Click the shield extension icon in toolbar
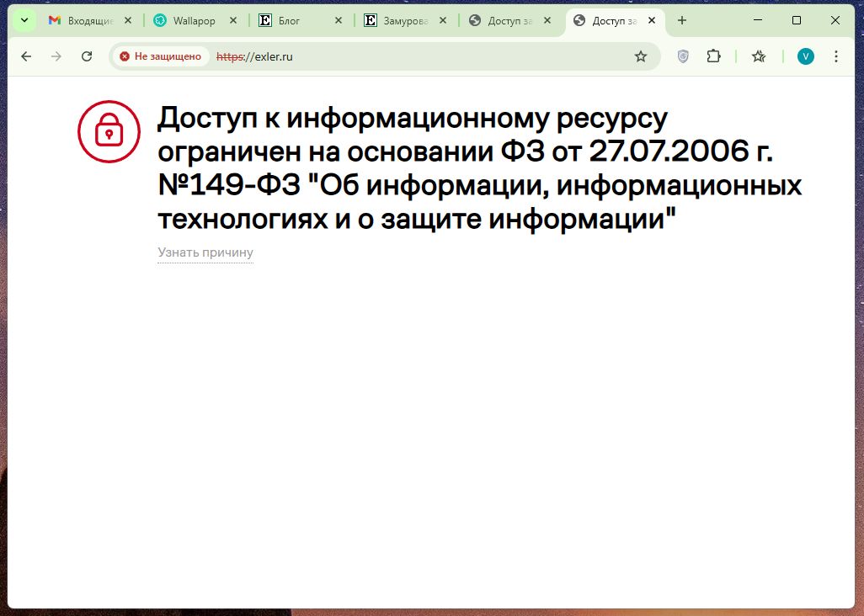 683,56
